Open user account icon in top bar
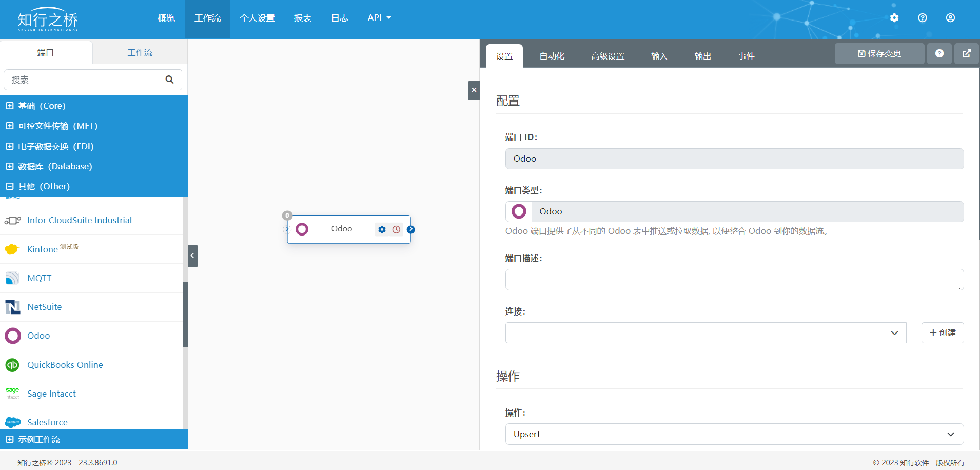The image size is (980, 470). click(x=950, y=18)
